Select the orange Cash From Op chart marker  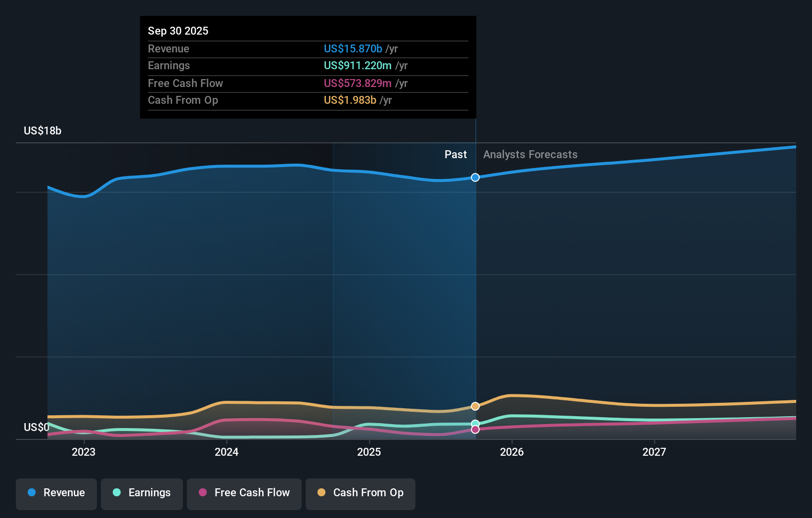[475, 406]
